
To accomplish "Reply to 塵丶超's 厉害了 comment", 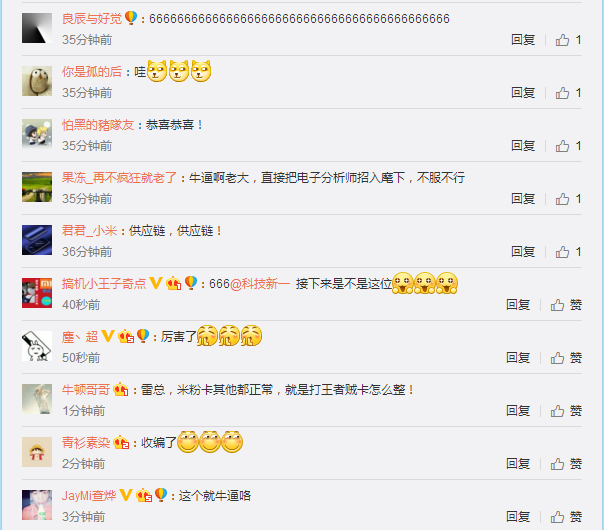I will 518,358.
